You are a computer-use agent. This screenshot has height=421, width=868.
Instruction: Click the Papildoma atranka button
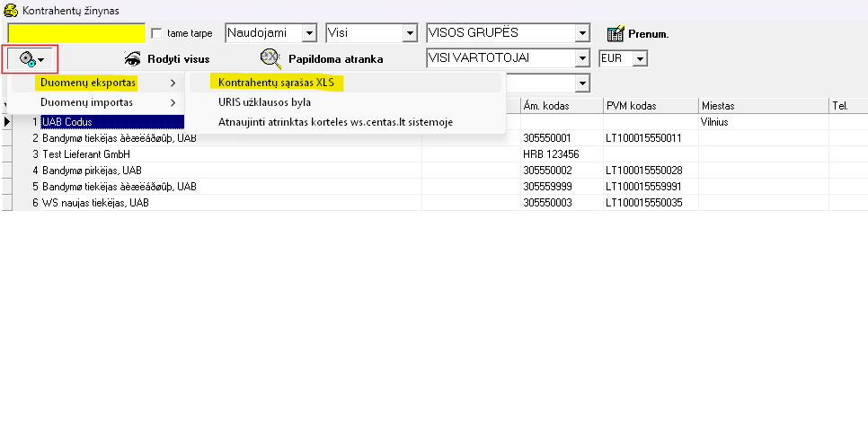(x=321, y=58)
